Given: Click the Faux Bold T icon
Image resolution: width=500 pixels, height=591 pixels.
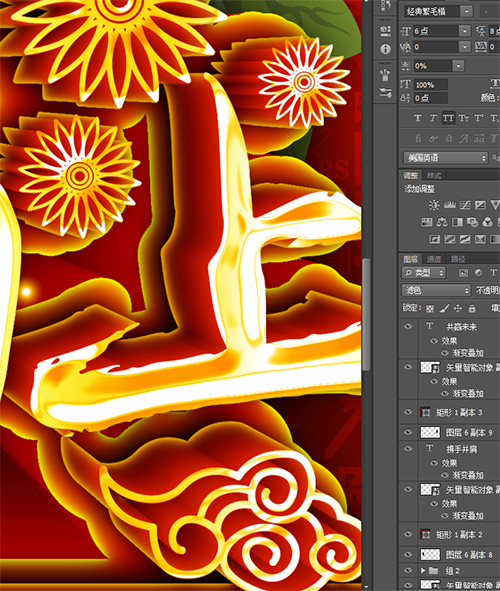Looking at the screenshot, I should (x=417, y=118).
